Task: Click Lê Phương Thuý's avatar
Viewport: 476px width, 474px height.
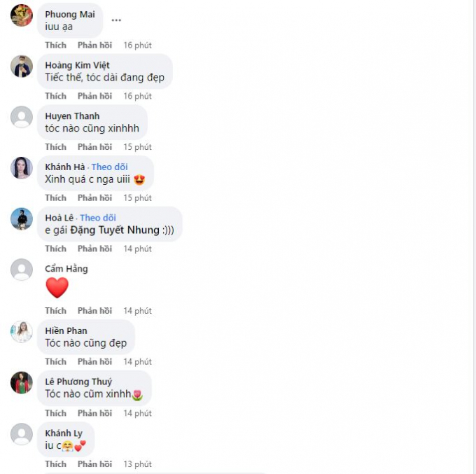Action: 22,382
